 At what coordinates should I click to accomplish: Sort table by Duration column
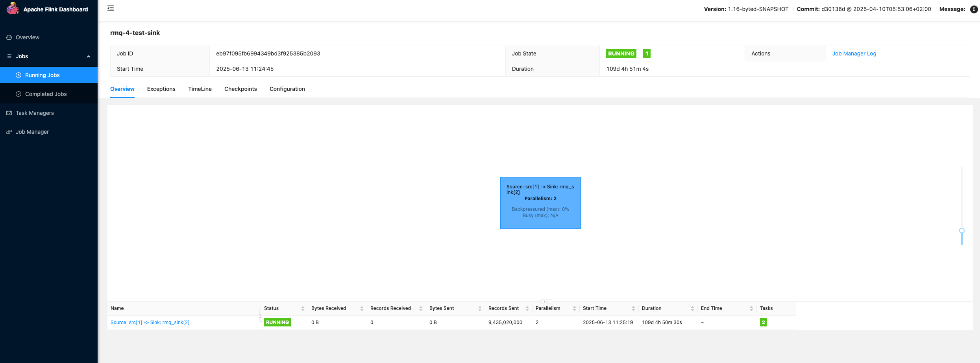pyautogui.click(x=692, y=309)
